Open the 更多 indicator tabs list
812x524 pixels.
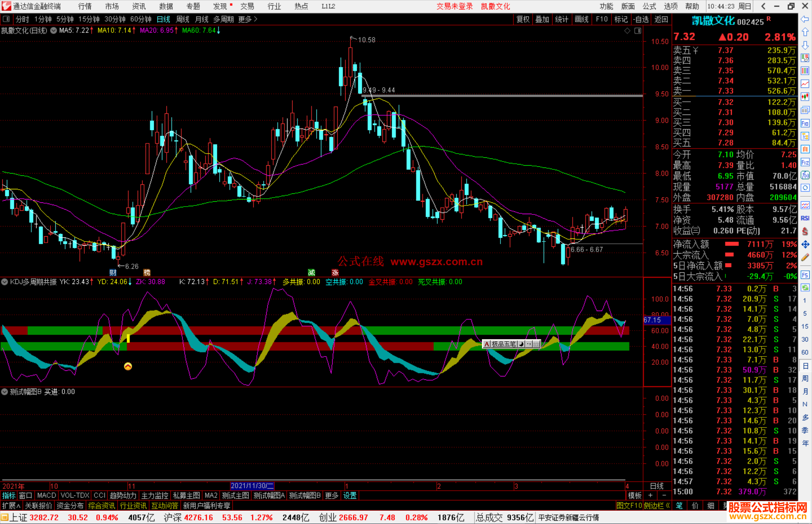point(332,495)
